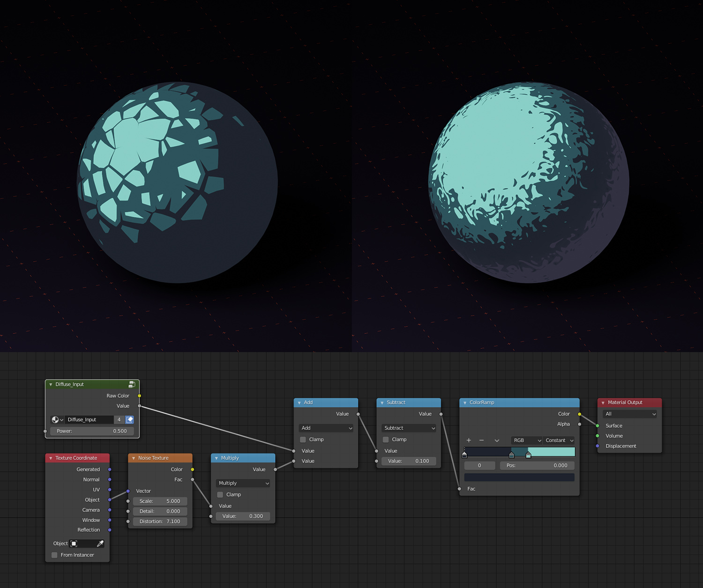Click the eyedropper icon in Texture Coordinate node
703x588 pixels.
(x=100, y=543)
